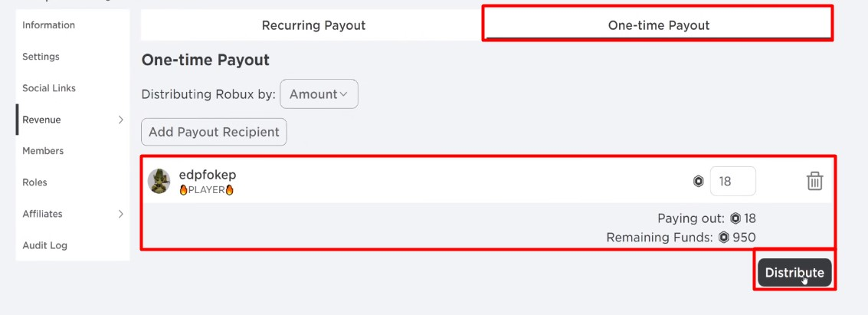The height and width of the screenshot is (315, 868).
Task: Click the Robux icon next to Paying out
Action: coord(735,218)
